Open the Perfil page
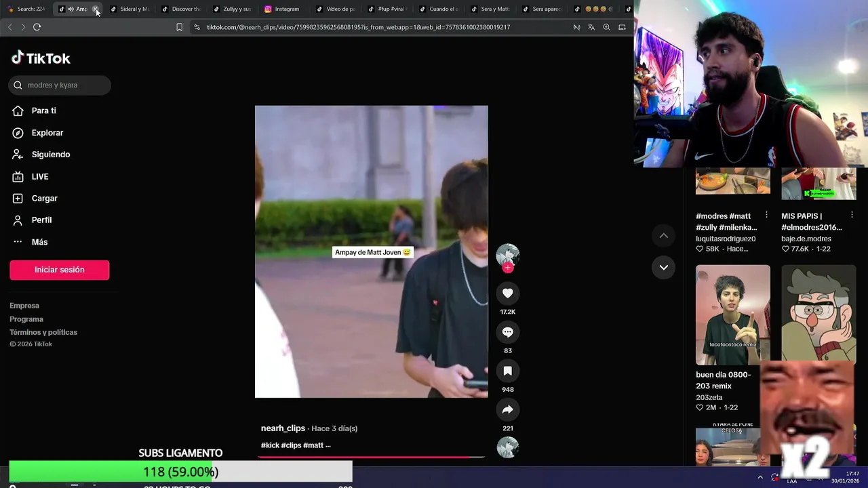This screenshot has height=488, width=868. pyautogui.click(x=41, y=220)
